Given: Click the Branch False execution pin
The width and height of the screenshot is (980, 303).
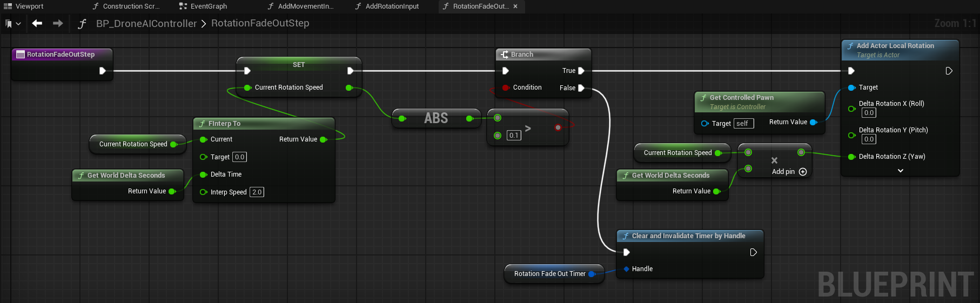Looking at the screenshot, I should point(581,88).
